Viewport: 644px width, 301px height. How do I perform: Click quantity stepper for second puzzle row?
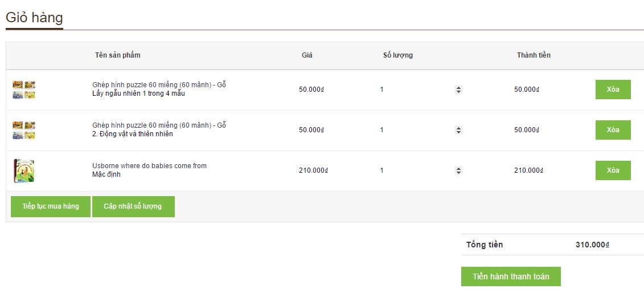458,130
